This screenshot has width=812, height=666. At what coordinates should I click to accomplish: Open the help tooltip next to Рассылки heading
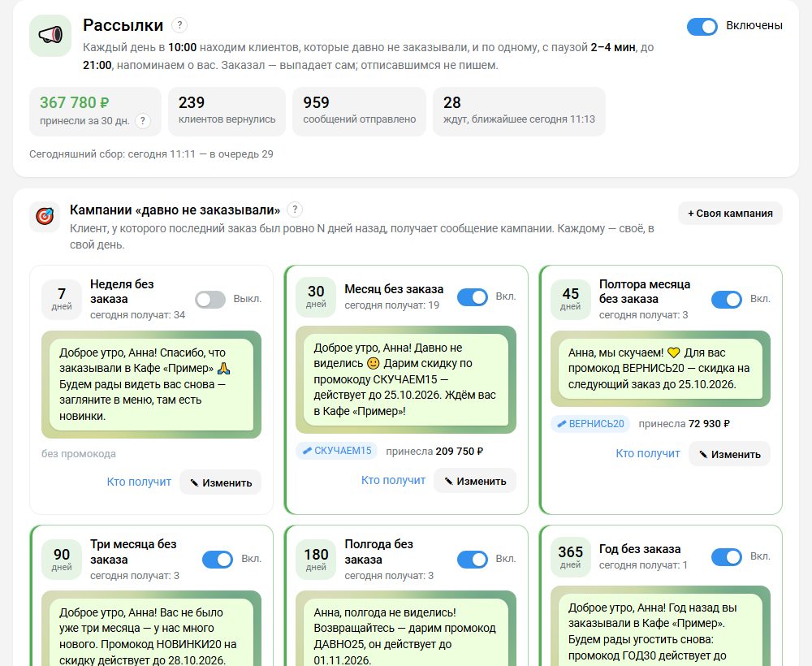coord(179,25)
